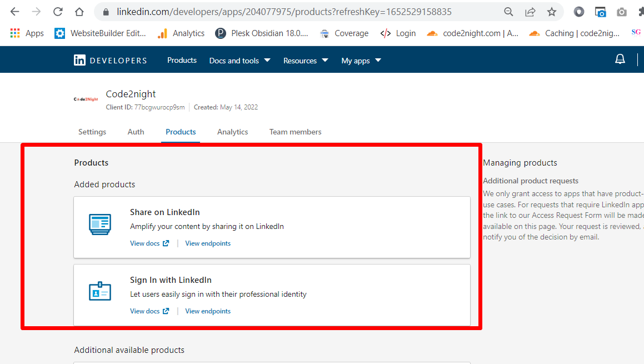Image resolution: width=644 pixels, height=364 pixels.
Task: Share this page via share icon
Action: 530,12
